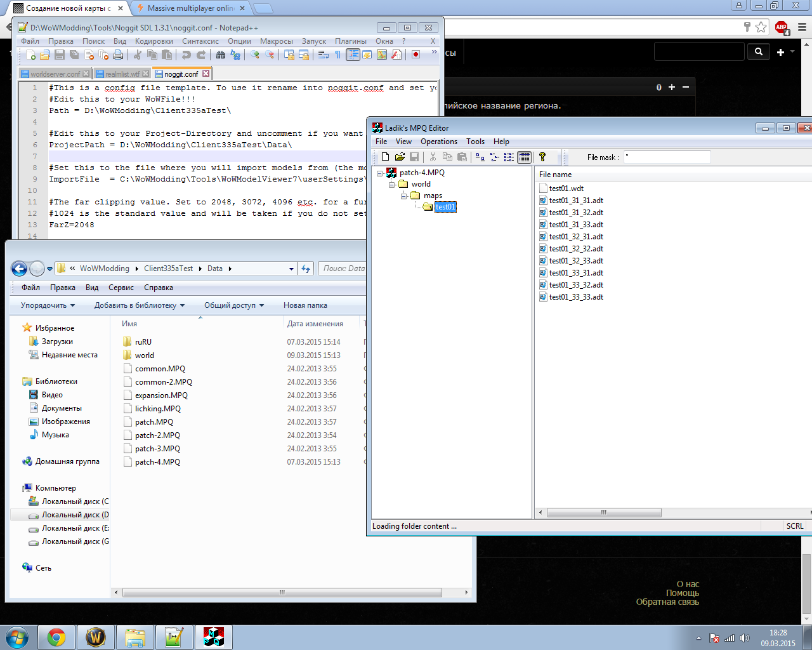
Task: Click the Explorer refresh icon beside the address bar
Action: [306, 269]
